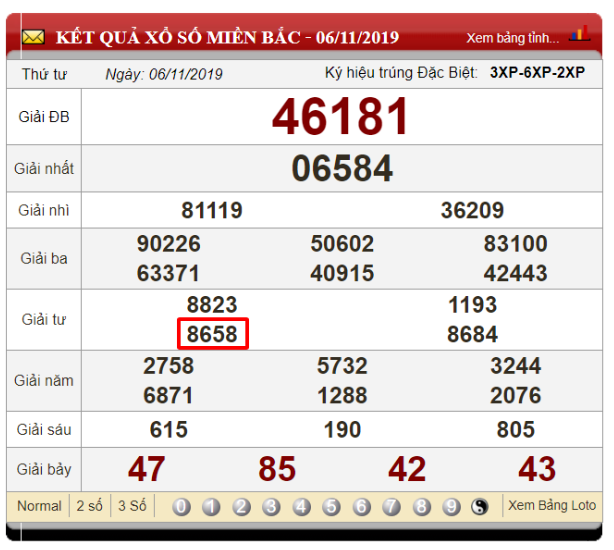Viewport: 614px width, 550px height.
Task: Select digit filter circle 7
Action: [x=391, y=507]
